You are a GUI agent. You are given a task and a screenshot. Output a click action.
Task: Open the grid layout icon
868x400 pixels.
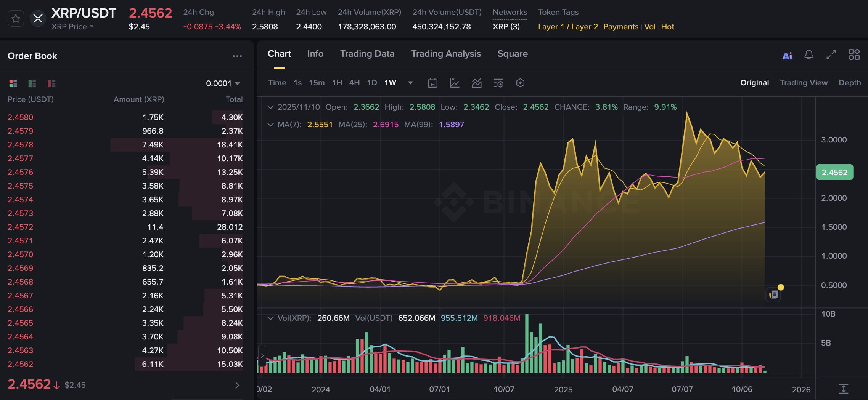click(854, 54)
